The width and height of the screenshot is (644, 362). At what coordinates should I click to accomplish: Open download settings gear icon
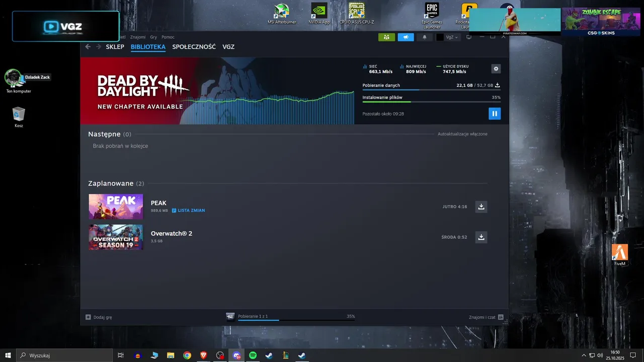click(496, 69)
